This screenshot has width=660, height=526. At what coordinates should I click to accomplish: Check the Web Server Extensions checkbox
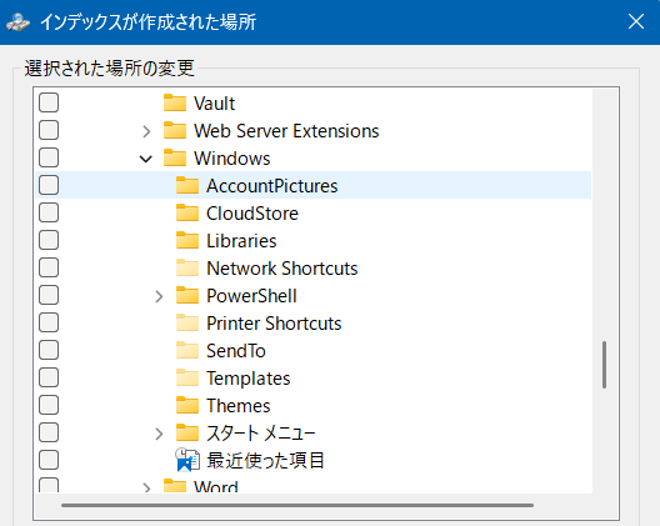pyautogui.click(x=49, y=130)
